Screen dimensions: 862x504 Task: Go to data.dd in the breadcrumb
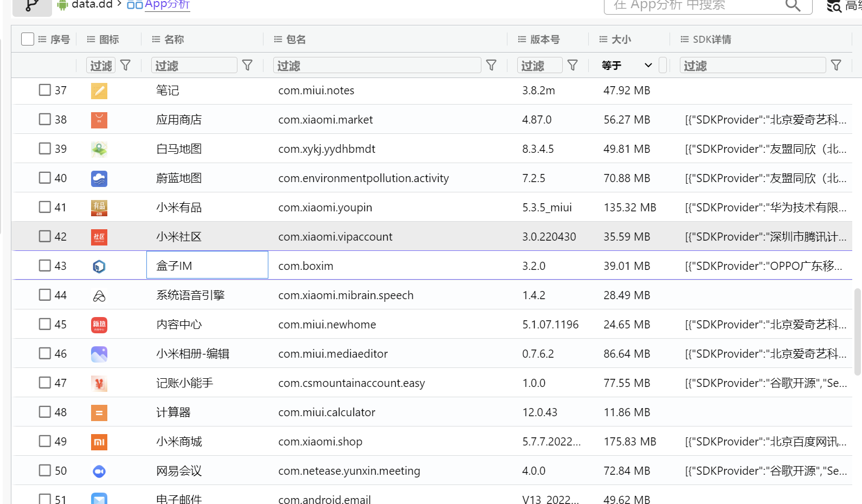pos(92,5)
